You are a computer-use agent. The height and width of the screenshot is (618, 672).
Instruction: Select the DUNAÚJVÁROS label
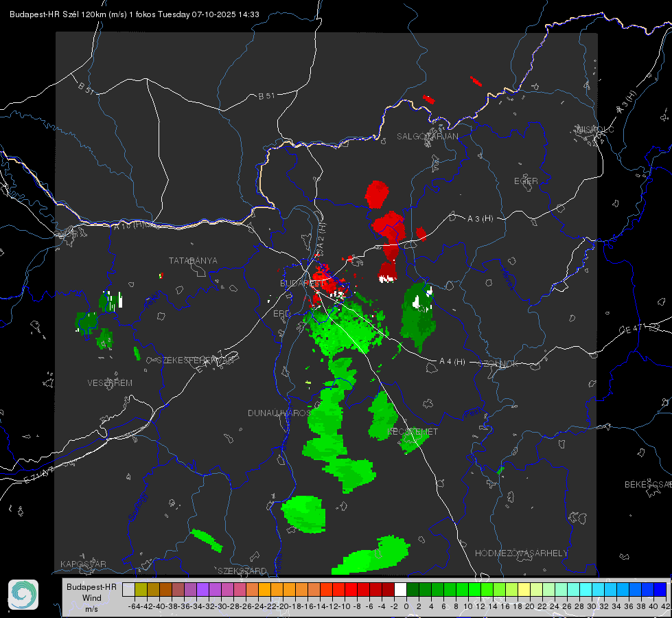(x=279, y=413)
